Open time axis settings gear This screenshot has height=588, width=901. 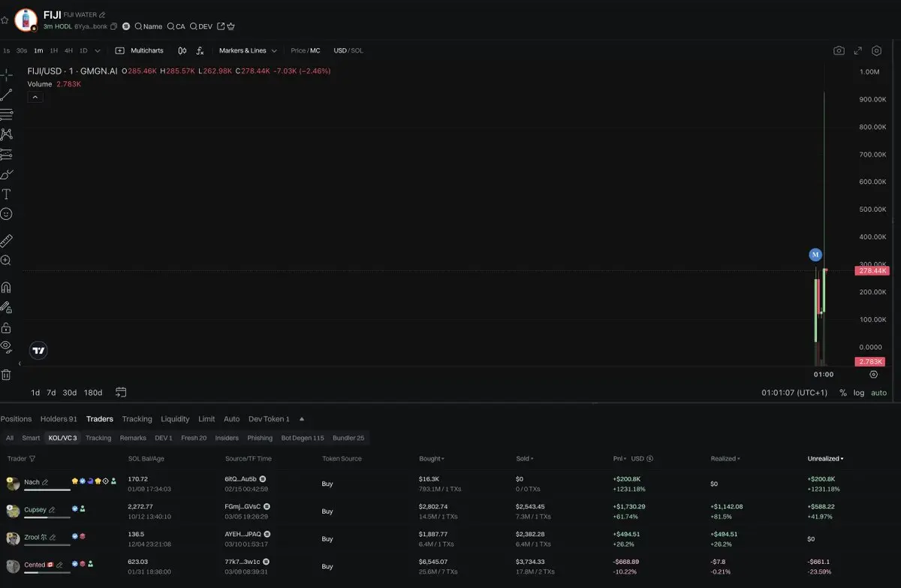click(873, 374)
